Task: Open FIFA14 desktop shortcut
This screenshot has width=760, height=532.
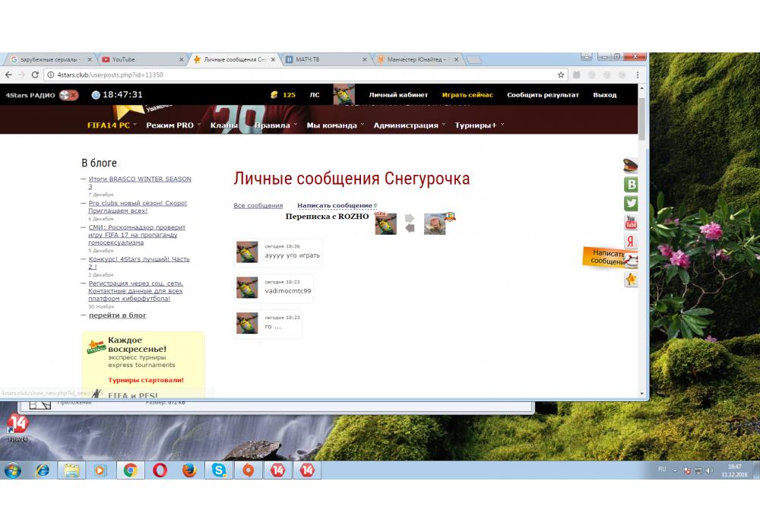Action: pyautogui.click(x=18, y=427)
